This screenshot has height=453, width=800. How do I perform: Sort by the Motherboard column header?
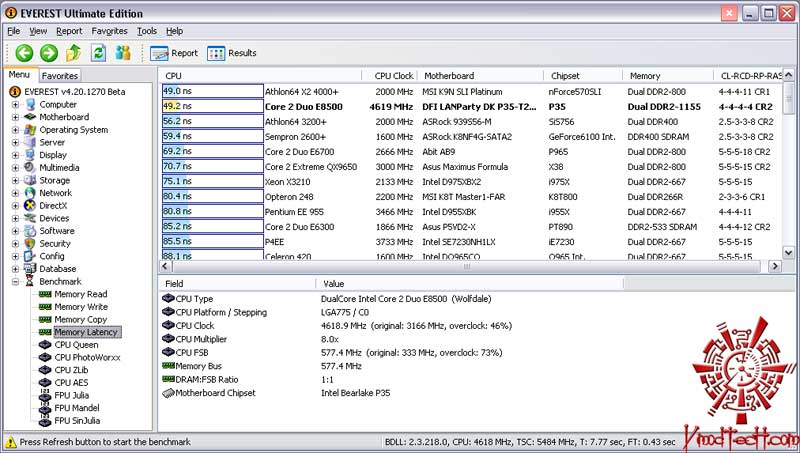click(x=480, y=76)
